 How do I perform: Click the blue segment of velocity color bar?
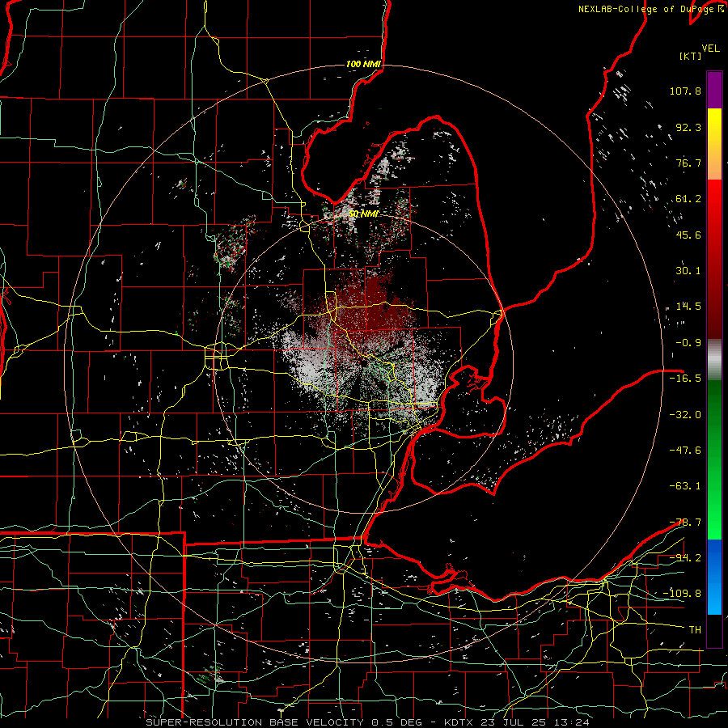point(714,577)
